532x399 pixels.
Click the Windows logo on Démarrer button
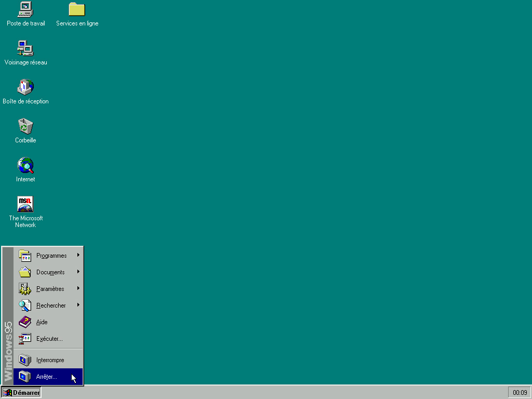click(7, 393)
